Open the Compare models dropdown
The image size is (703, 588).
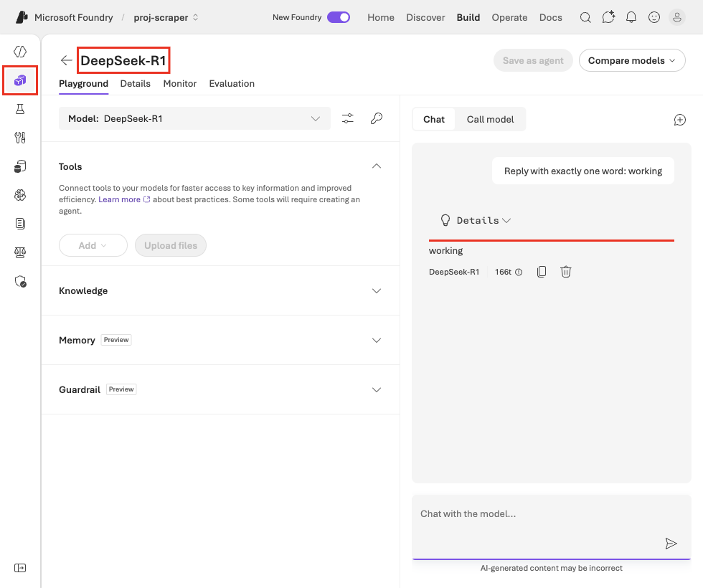632,60
